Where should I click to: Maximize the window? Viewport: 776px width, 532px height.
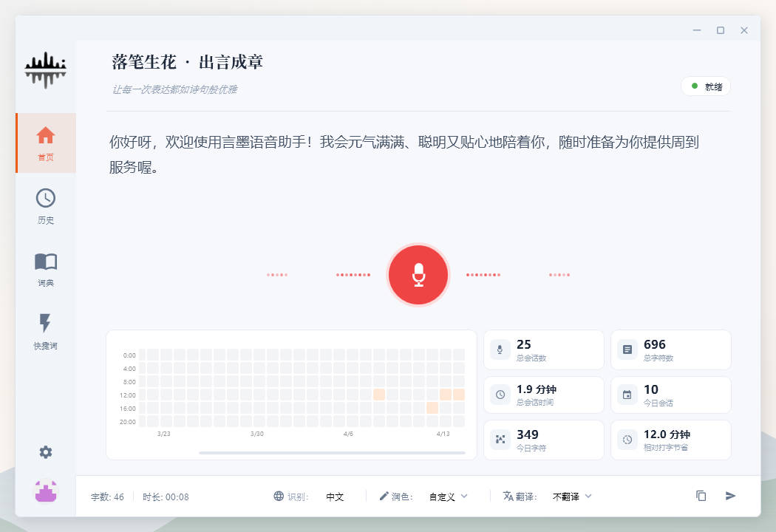[721, 30]
